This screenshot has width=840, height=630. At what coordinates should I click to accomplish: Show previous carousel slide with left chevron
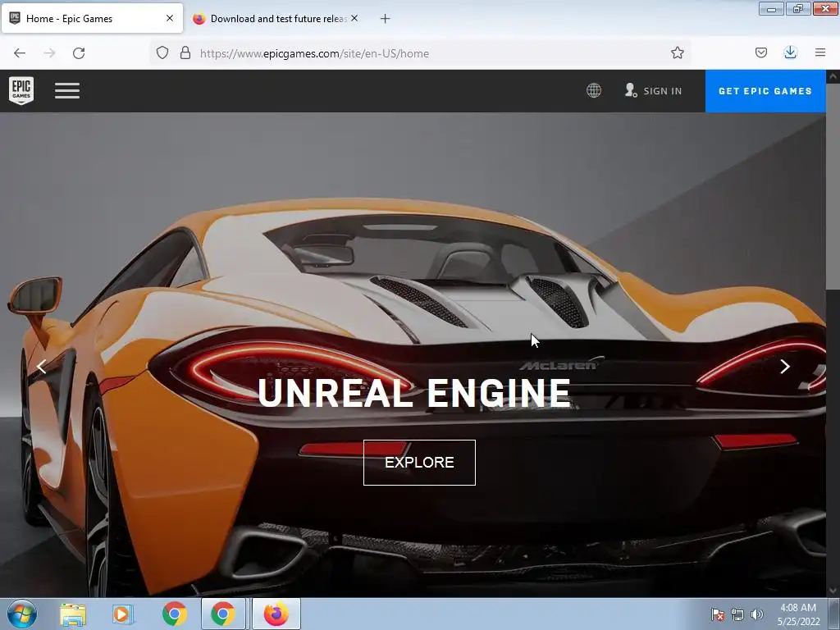[41, 367]
